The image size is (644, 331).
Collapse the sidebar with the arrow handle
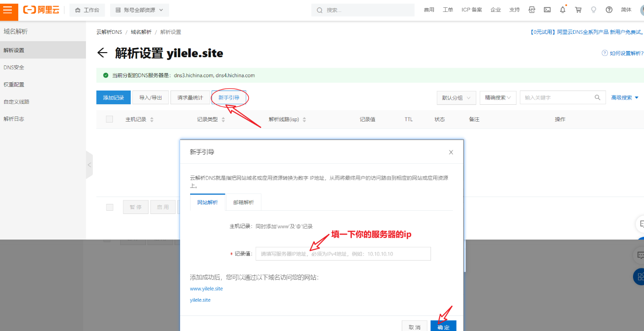click(x=89, y=165)
